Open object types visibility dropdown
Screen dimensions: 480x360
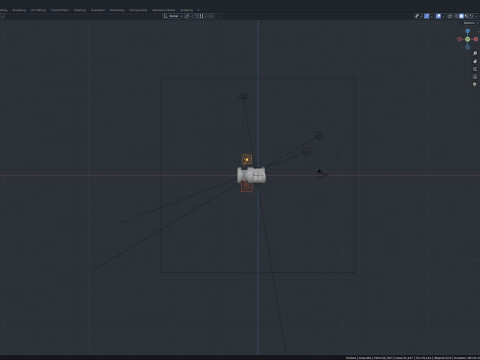click(418, 16)
